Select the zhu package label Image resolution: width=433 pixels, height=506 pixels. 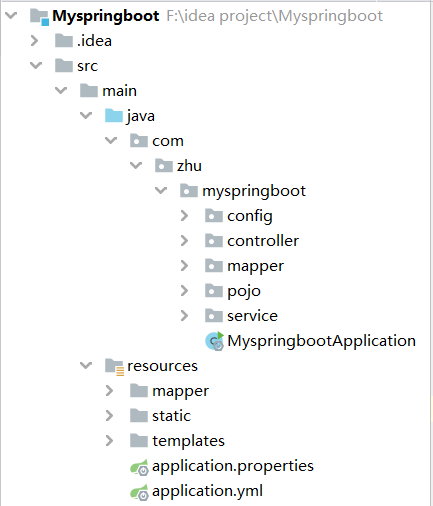pyautogui.click(x=189, y=166)
